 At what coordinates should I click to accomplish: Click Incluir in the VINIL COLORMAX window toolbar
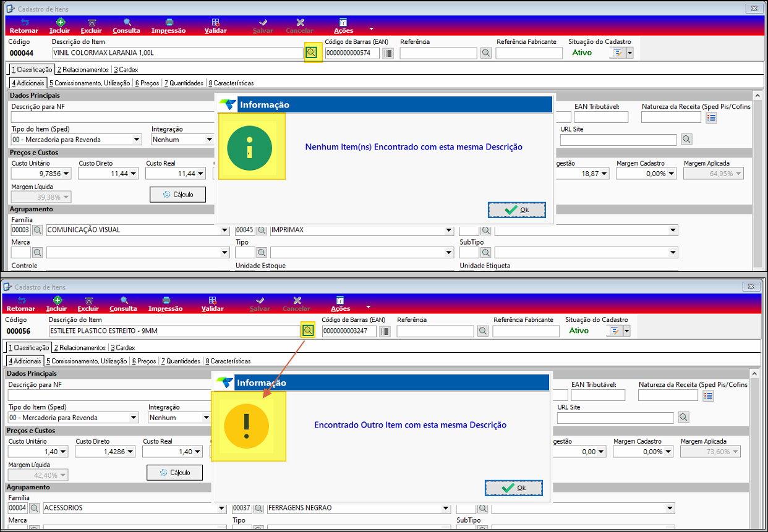(x=59, y=26)
